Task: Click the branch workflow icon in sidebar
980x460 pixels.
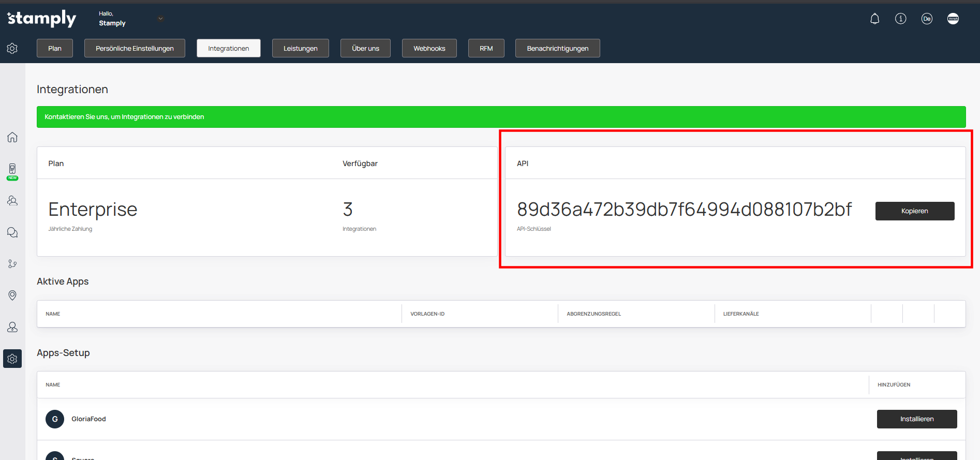Action: coord(12,264)
